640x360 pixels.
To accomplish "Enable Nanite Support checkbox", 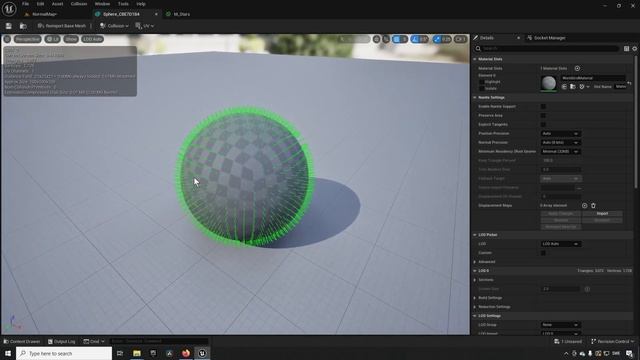I will click(543, 107).
